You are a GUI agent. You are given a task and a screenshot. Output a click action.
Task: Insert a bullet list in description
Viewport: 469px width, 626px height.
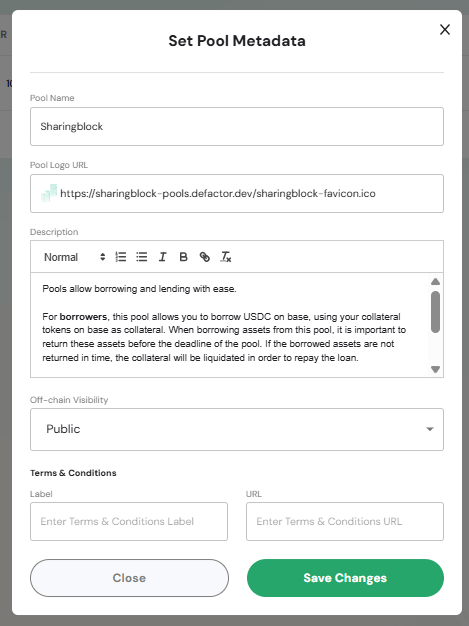[x=141, y=257]
